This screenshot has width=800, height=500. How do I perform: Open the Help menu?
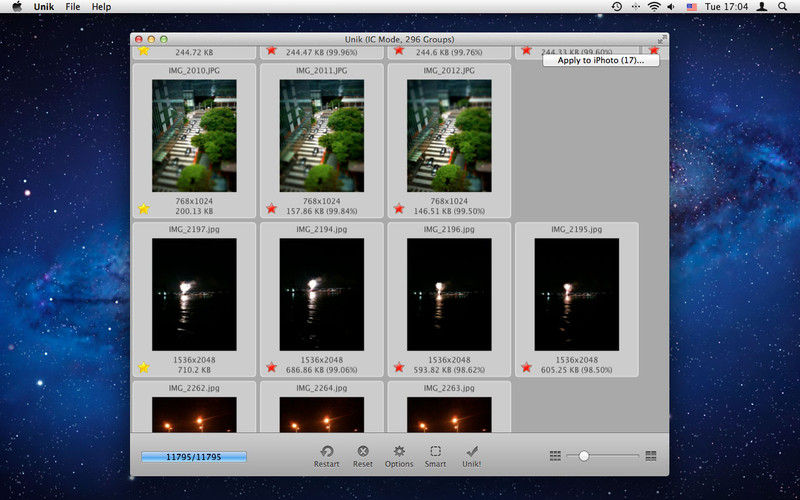(x=101, y=7)
